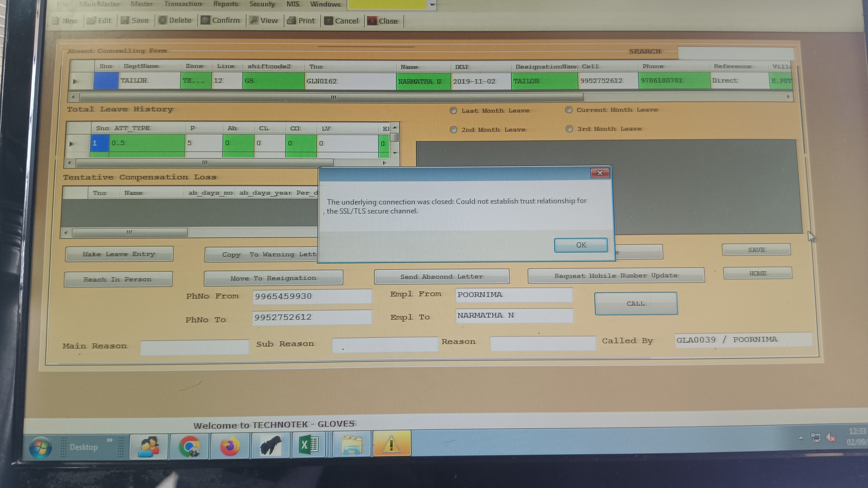Click the red Close toolbar icon

(x=372, y=21)
